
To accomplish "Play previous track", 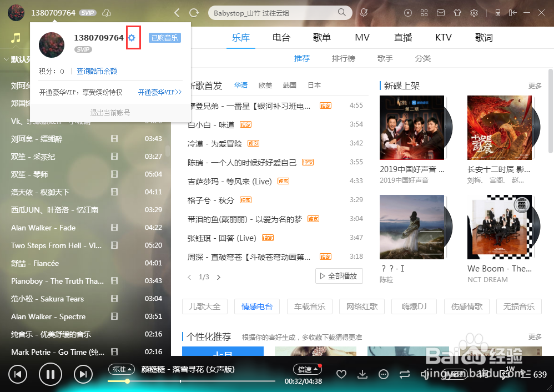I will (x=18, y=374).
